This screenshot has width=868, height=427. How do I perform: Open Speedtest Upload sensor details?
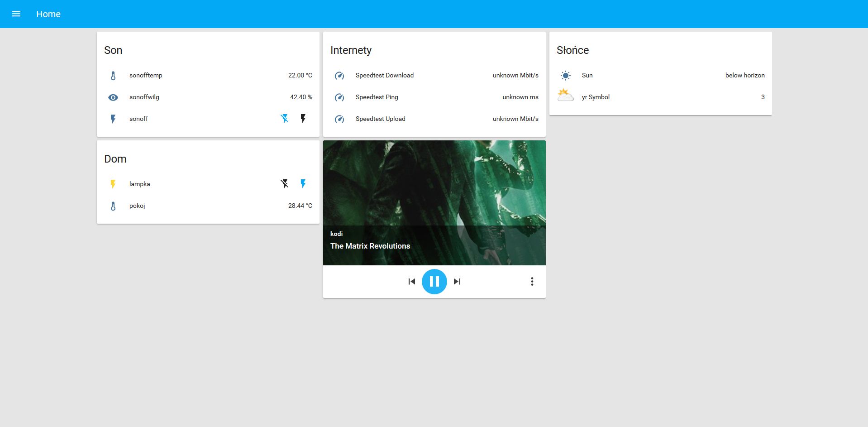[x=434, y=119]
